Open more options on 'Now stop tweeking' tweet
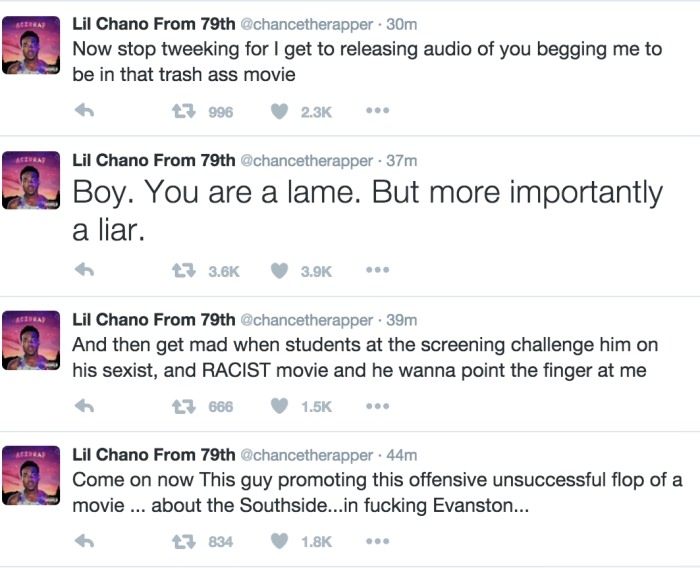This screenshot has height=568, width=700. [x=376, y=111]
